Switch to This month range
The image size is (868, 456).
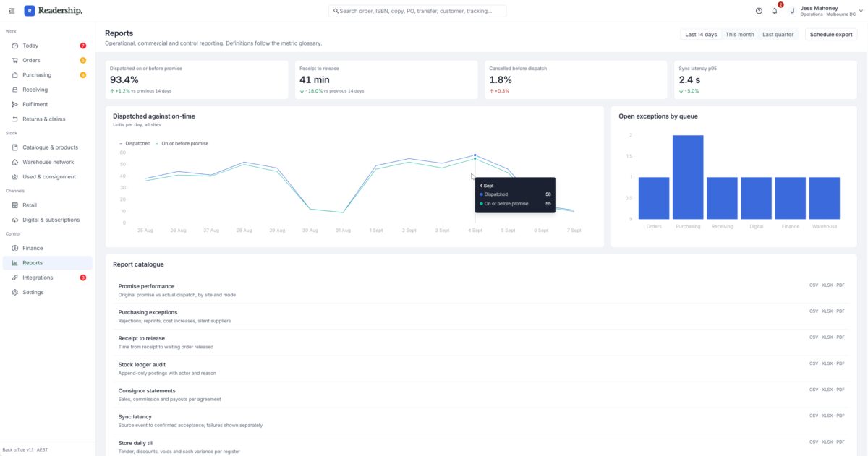click(x=739, y=35)
